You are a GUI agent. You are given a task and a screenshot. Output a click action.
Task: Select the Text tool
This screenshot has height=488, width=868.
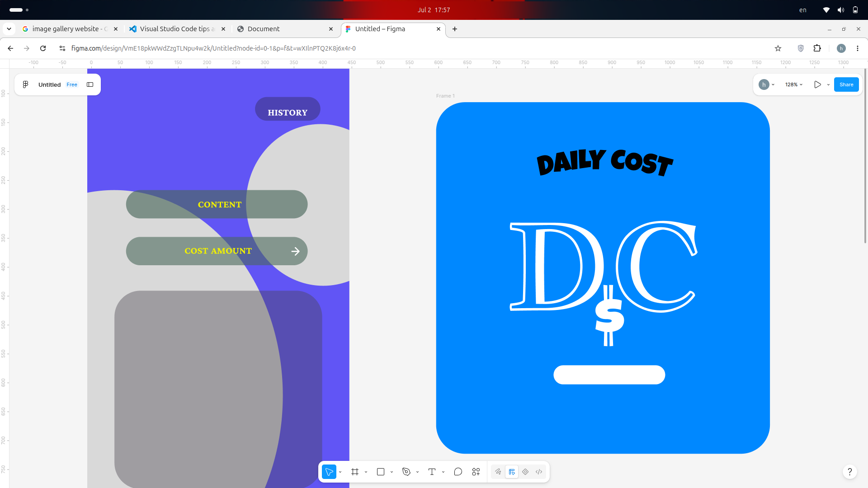(x=432, y=472)
